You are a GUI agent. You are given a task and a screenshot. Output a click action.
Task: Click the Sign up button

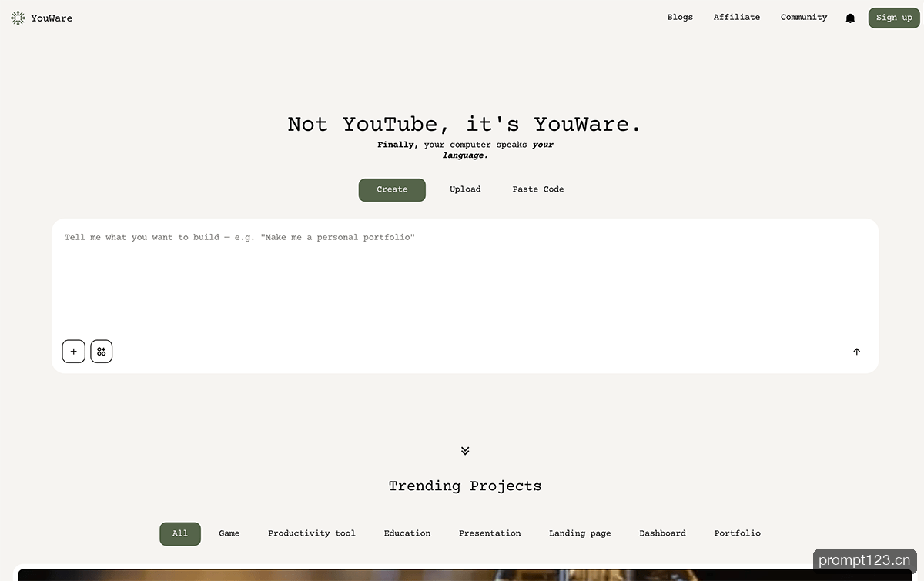(894, 18)
